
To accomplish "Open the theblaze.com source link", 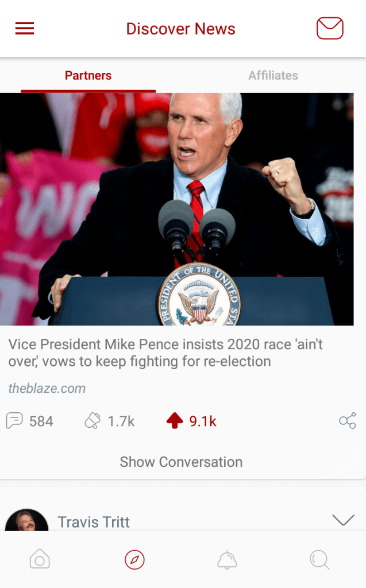I will [x=47, y=388].
